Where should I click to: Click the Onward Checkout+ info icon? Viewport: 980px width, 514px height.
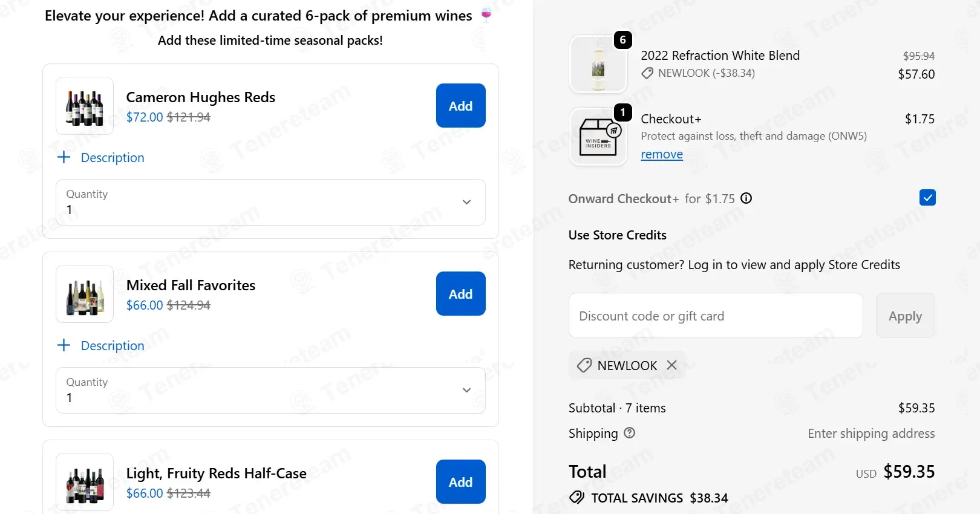coord(746,198)
